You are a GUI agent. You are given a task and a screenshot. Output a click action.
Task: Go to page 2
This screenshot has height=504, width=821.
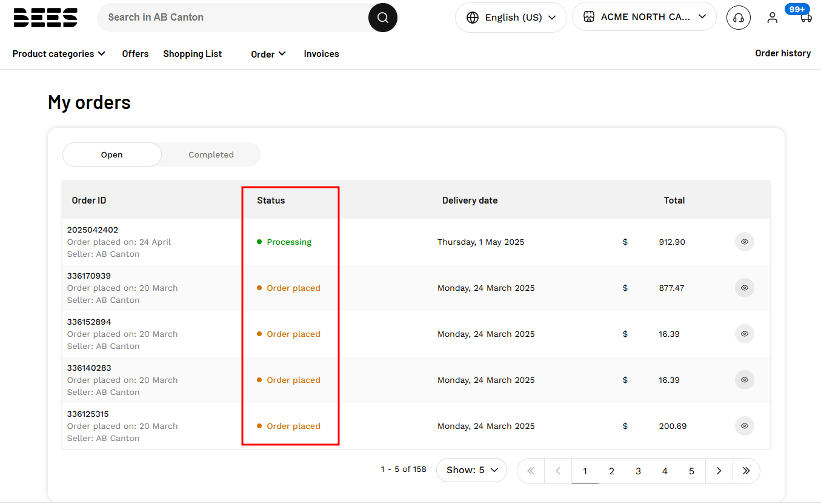point(611,471)
